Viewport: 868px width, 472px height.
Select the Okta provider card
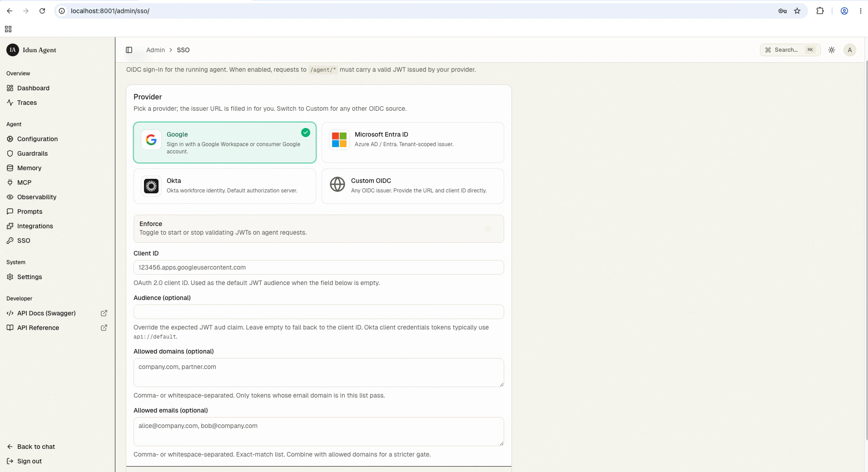[x=225, y=186]
